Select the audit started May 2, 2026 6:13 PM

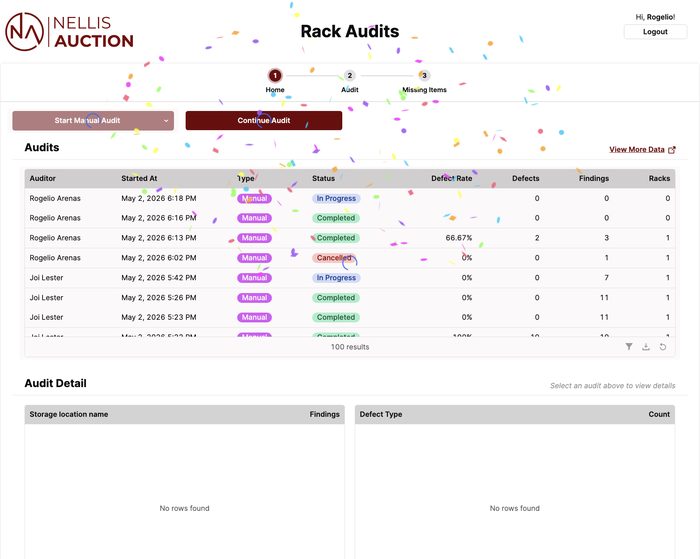[x=350, y=238]
